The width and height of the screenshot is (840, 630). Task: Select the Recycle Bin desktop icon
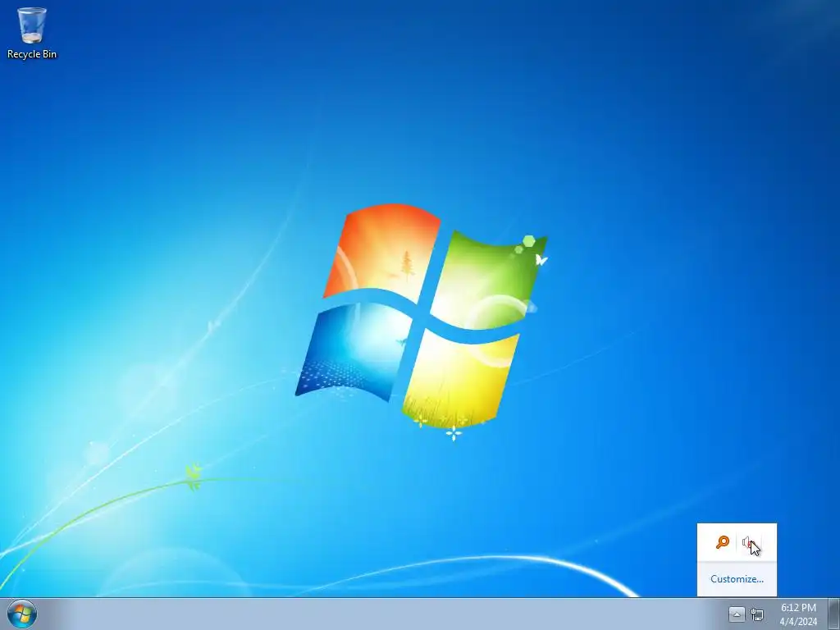32,33
